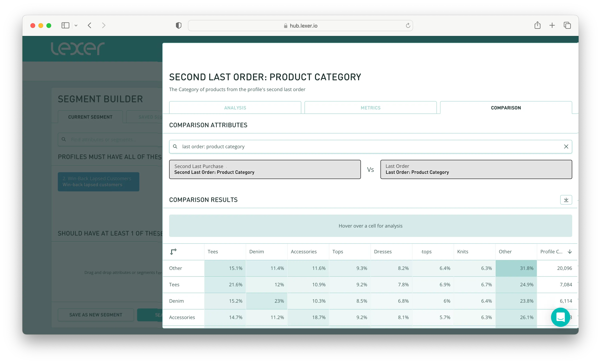Image resolution: width=601 pixels, height=364 pixels.
Task: Show the tab overview in Safari
Action: [x=567, y=25]
